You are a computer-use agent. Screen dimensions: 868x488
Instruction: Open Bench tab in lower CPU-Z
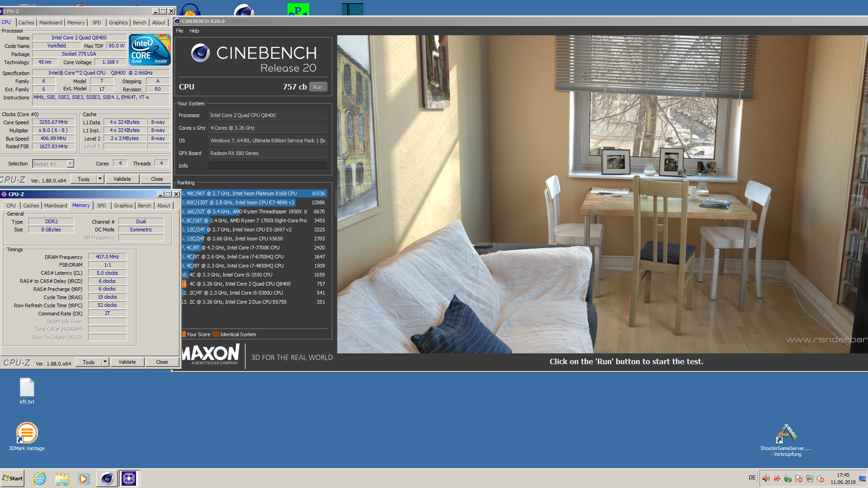tap(145, 206)
